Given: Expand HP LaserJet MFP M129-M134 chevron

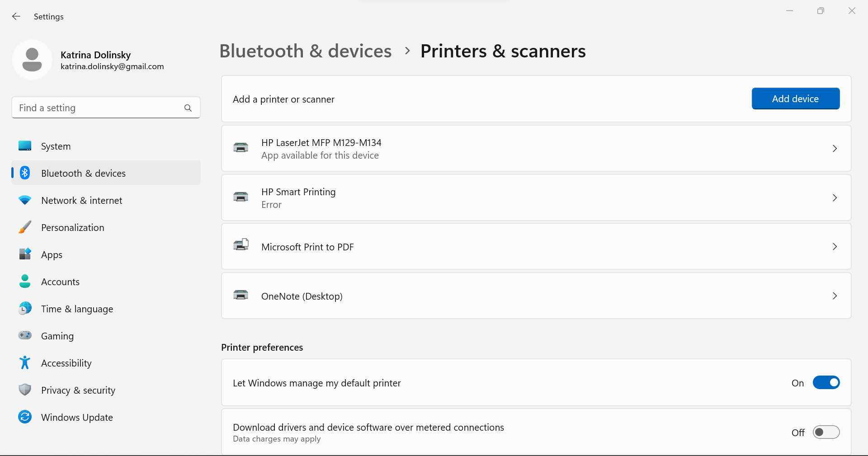Looking at the screenshot, I should pos(835,149).
